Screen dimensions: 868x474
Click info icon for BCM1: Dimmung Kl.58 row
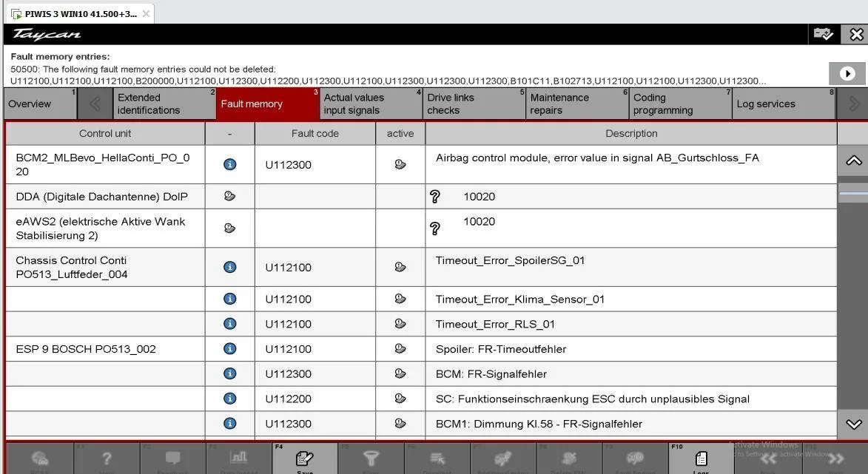click(x=229, y=423)
